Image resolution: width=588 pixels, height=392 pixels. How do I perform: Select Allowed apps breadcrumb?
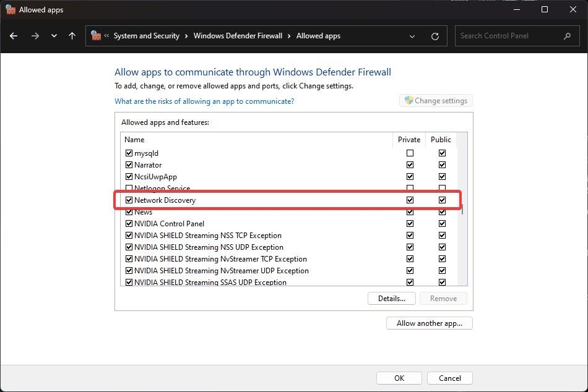click(x=318, y=36)
